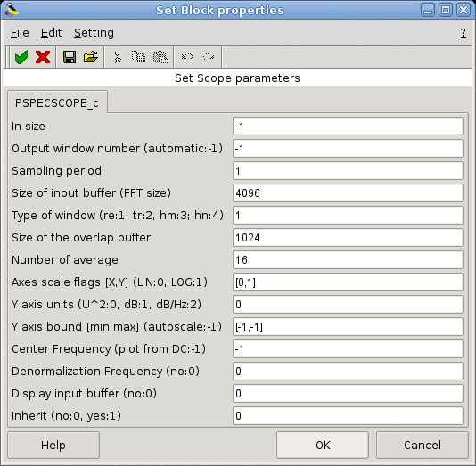The width and height of the screenshot is (476, 466).
Task: Click the Output window number field
Action: 348,149
